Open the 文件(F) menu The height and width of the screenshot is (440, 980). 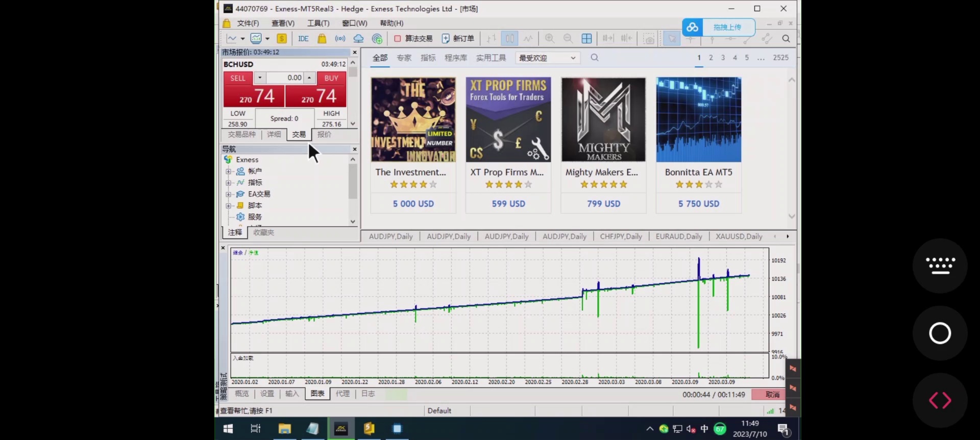(248, 23)
